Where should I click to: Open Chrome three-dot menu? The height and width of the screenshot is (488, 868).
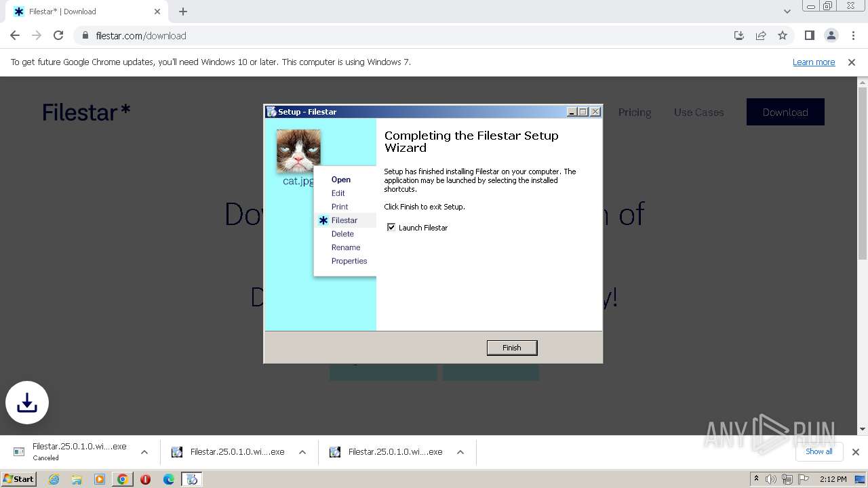coord(852,35)
